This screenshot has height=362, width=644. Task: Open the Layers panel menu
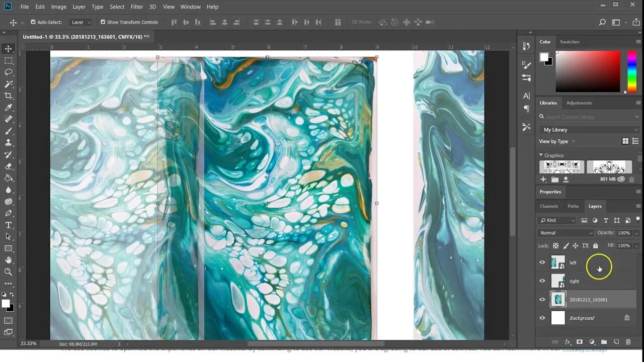(x=638, y=206)
